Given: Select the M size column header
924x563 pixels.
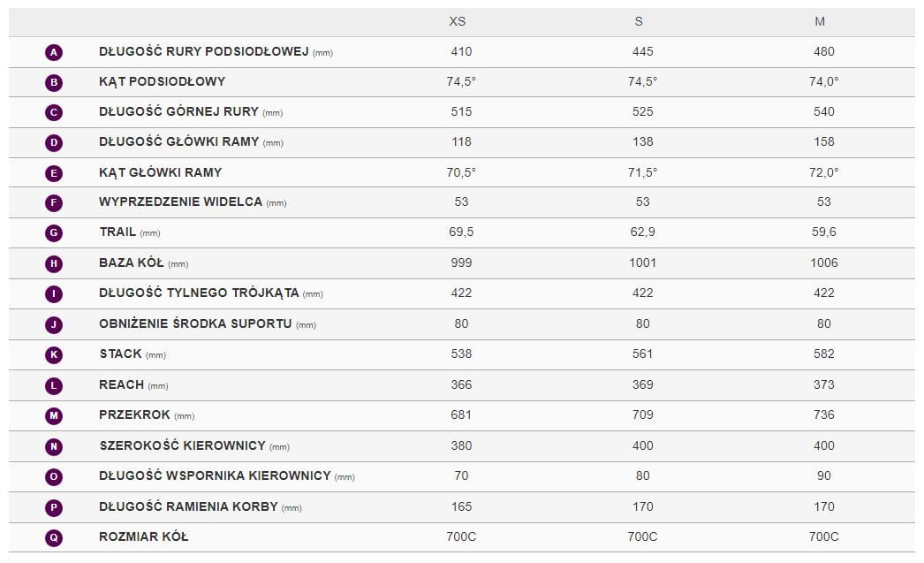Looking at the screenshot, I should (x=820, y=21).
